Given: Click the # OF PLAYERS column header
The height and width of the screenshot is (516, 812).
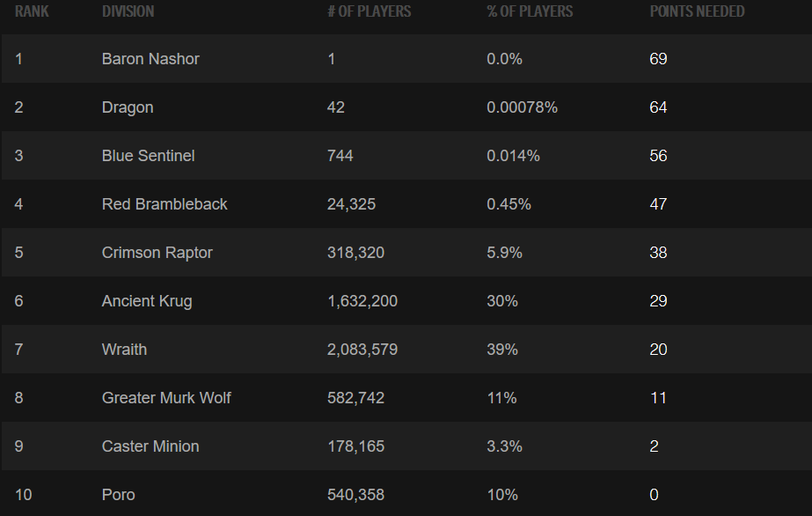Looking at the screenshot, I should point(369,11).
